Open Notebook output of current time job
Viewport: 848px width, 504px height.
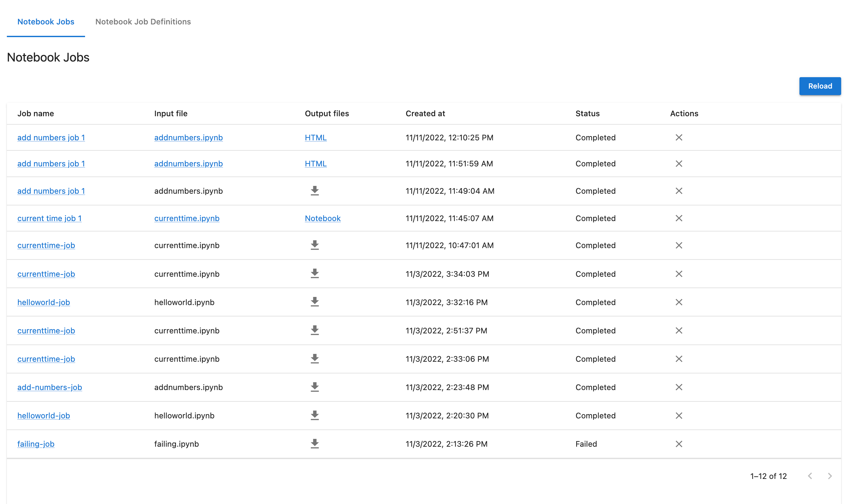(x=323, y=218)
